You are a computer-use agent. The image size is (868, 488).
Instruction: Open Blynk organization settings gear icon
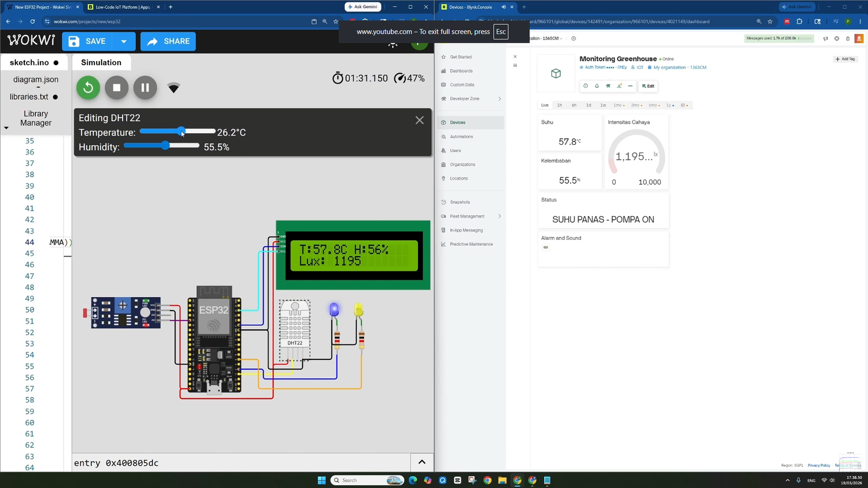coord(573,38)
